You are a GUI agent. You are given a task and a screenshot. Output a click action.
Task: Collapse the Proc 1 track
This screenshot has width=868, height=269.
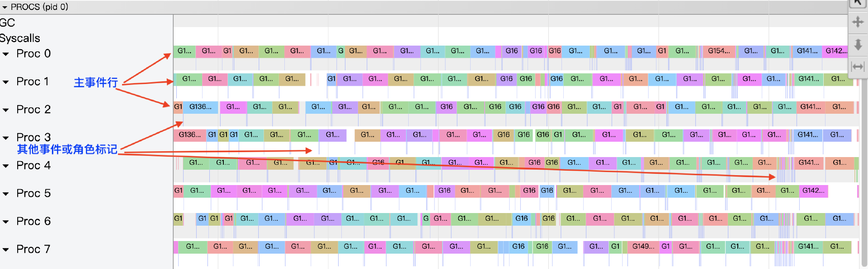[x=6, y=82]
